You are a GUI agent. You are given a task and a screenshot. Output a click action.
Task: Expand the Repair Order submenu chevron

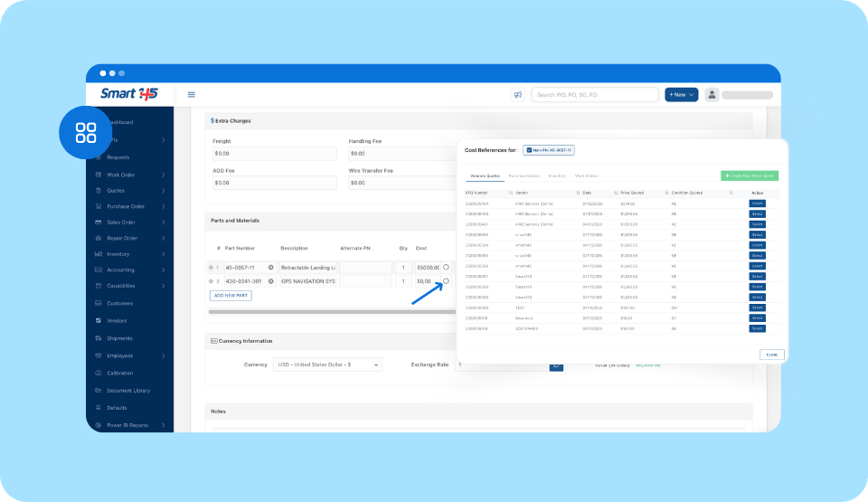pyautogui.click(x=164, y=238)
